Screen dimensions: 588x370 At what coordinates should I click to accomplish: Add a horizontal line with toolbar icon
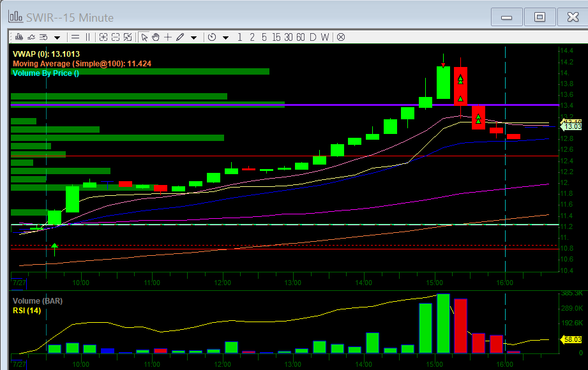[x=75, y=37]
